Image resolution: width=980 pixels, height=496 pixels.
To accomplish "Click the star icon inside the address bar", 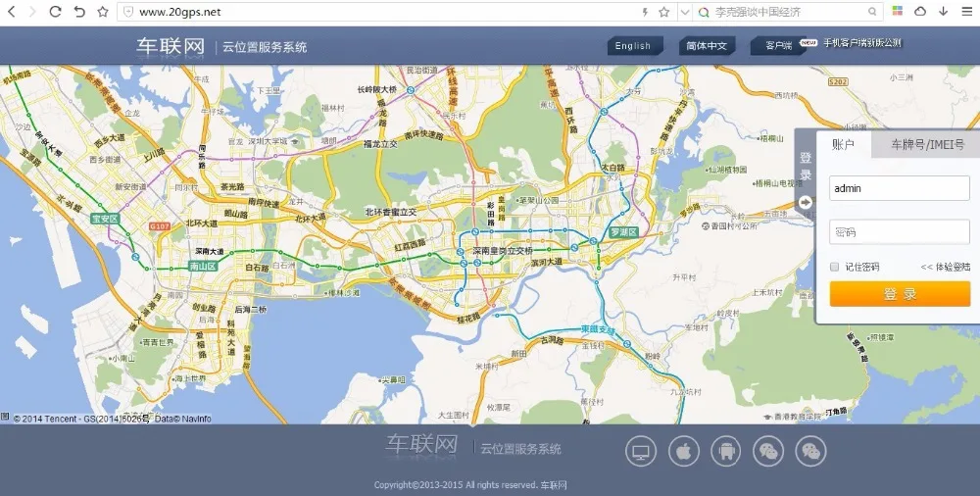I will (663, 12).
